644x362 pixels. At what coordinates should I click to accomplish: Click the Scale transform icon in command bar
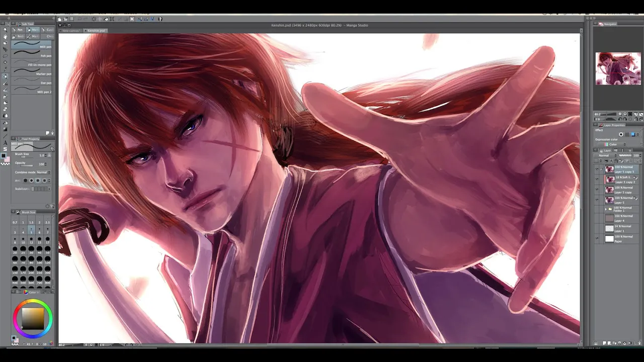pos(112,19)
